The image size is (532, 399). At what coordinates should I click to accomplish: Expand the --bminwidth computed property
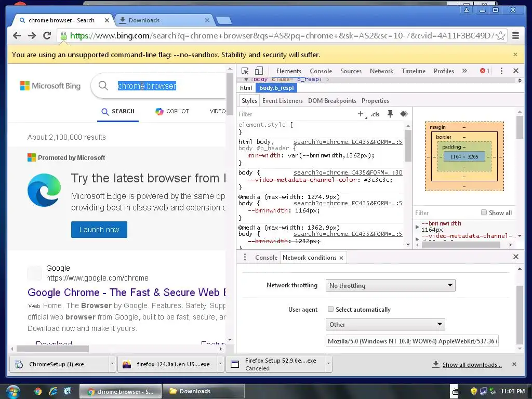417,227
